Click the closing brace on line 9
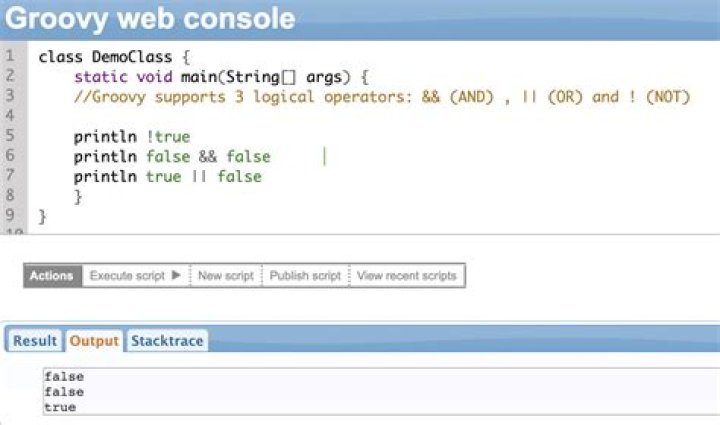Screen dimensions: 720x425 pos(43,217)
